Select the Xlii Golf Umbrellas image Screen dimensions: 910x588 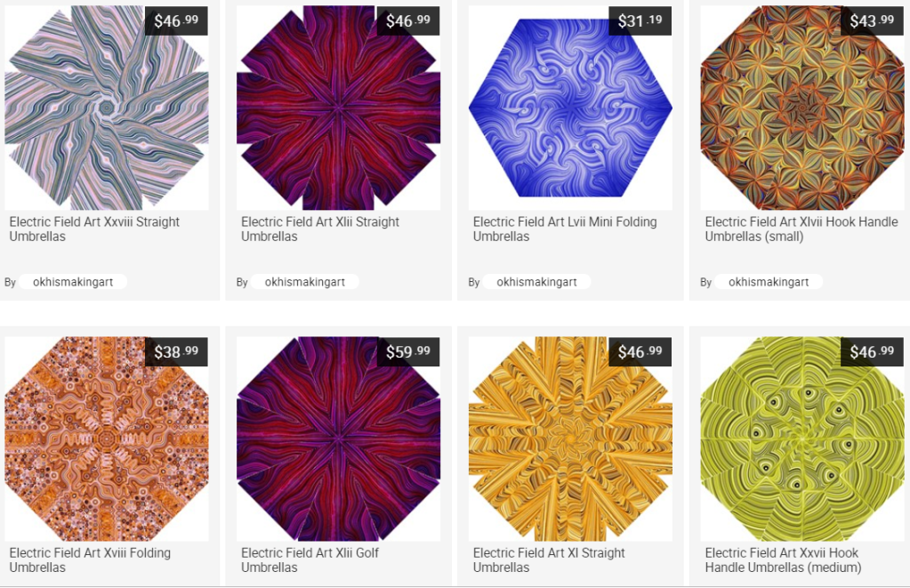pyautogui.click(x=338, y=439)
